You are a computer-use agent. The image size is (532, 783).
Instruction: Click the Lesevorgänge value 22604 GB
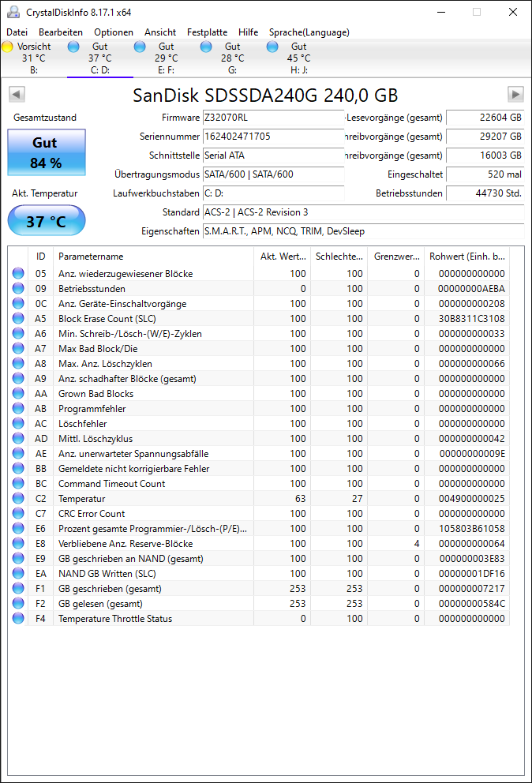pyautogui.click(x=485, y=118)
